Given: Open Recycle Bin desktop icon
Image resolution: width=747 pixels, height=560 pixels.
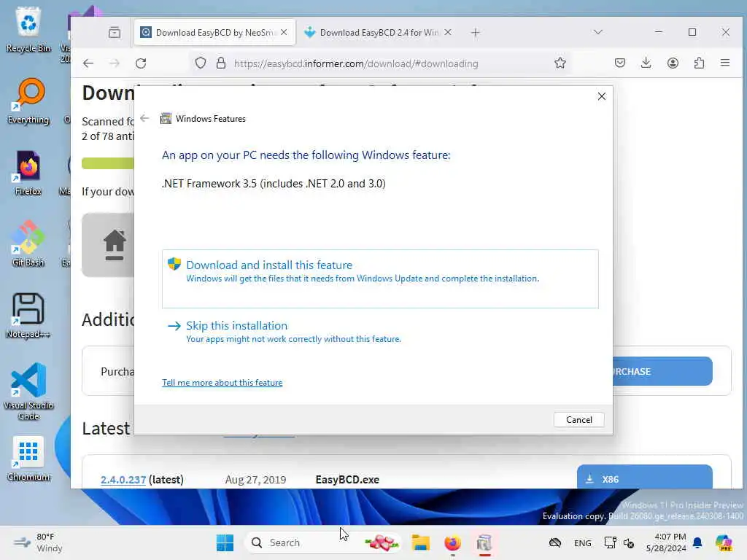Looking at the screenshot, I should click(28, 28).
